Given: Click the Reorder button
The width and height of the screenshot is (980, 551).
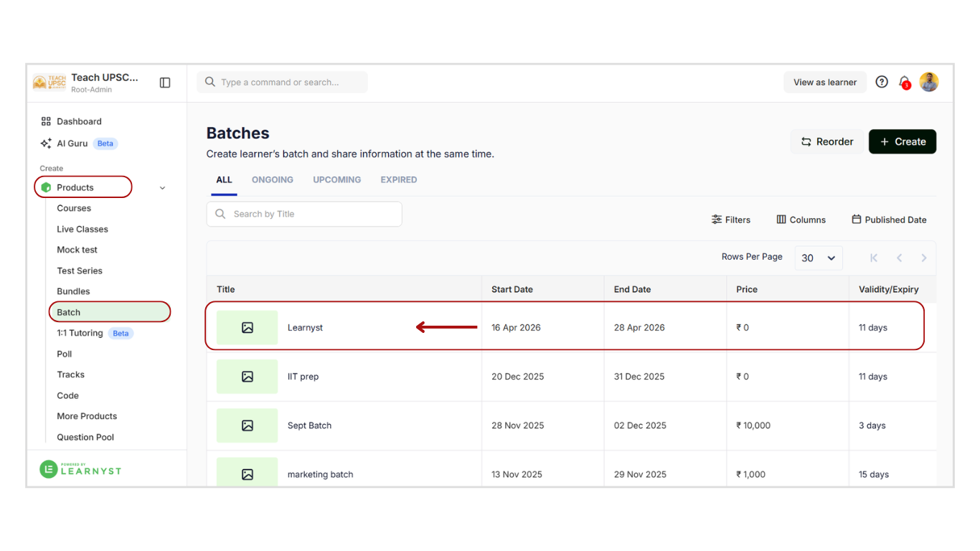Looking at the screenshot, I should 827,141.
